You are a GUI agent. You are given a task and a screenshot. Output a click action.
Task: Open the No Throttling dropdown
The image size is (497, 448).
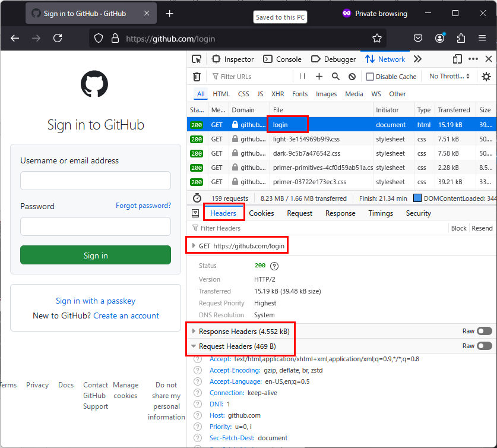click(449, 76)
